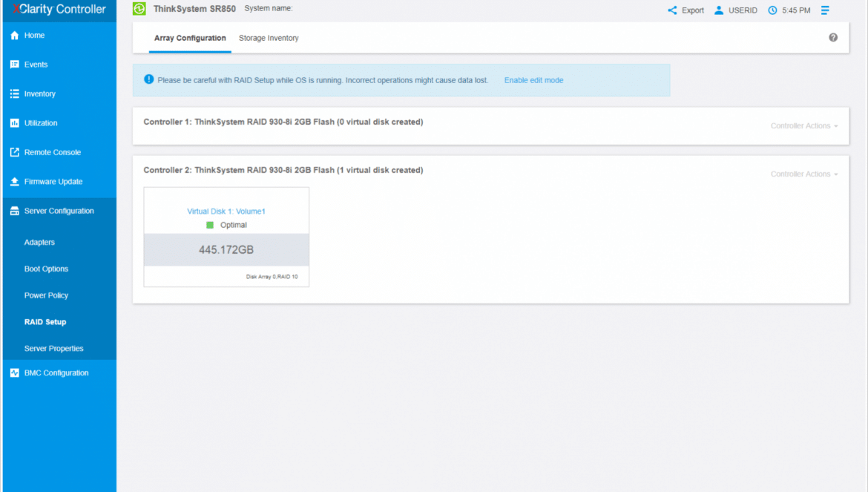The height and width of the screenshot is (492, 868).
Task: Click the Controller 2 heading text
Action: pos(283,170)
